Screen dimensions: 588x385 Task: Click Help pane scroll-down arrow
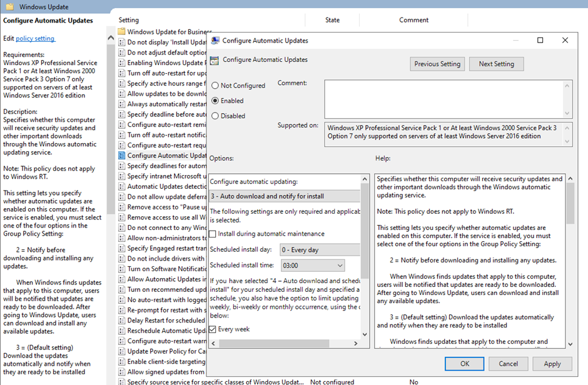click(570, 344)
